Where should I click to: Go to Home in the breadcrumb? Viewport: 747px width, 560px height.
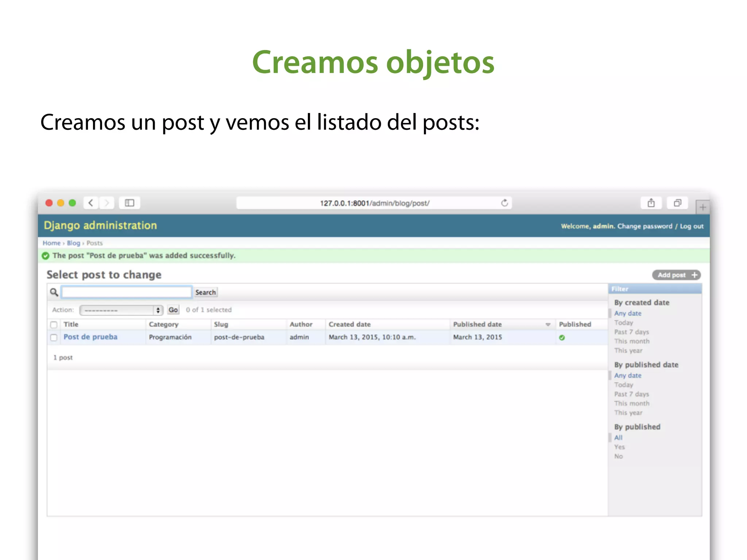click(51, 243)
